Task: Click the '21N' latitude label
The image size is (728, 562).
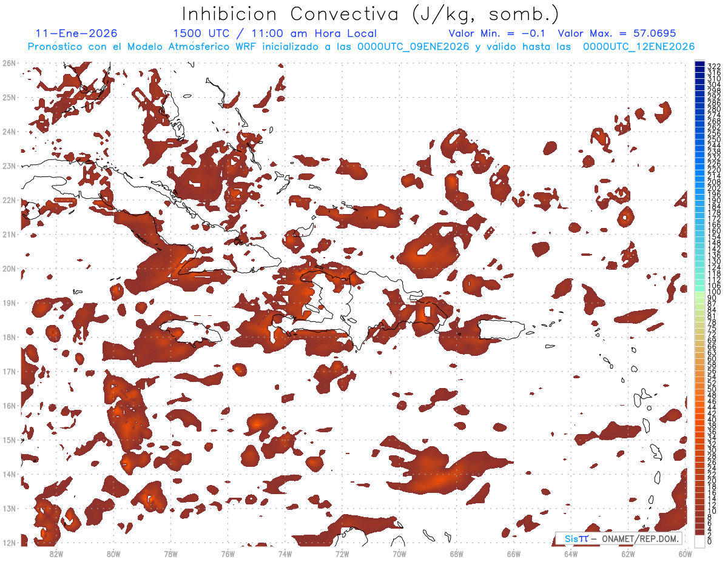Action: pos(9,235)
